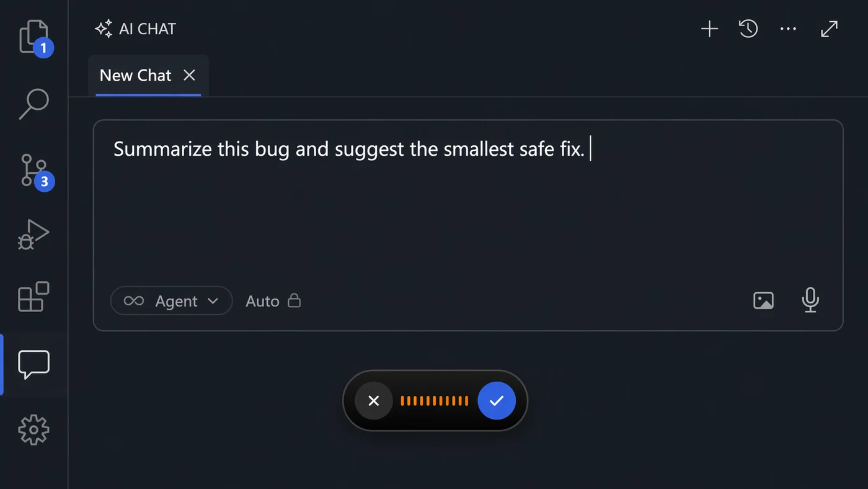The image size is (868, 489).
Task: Cancel the voice recording with the X
Action: pos(374,401)
